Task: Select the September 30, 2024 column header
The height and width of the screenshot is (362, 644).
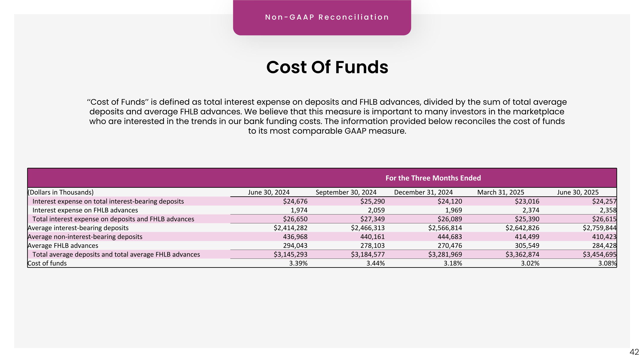Action: (346, 192)
